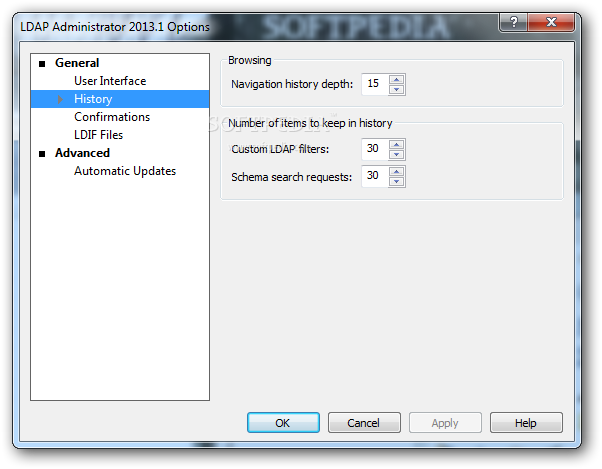The image size is (602, 469).
Task: Click the Custom LDAP filters label
Action: (280, 149)
